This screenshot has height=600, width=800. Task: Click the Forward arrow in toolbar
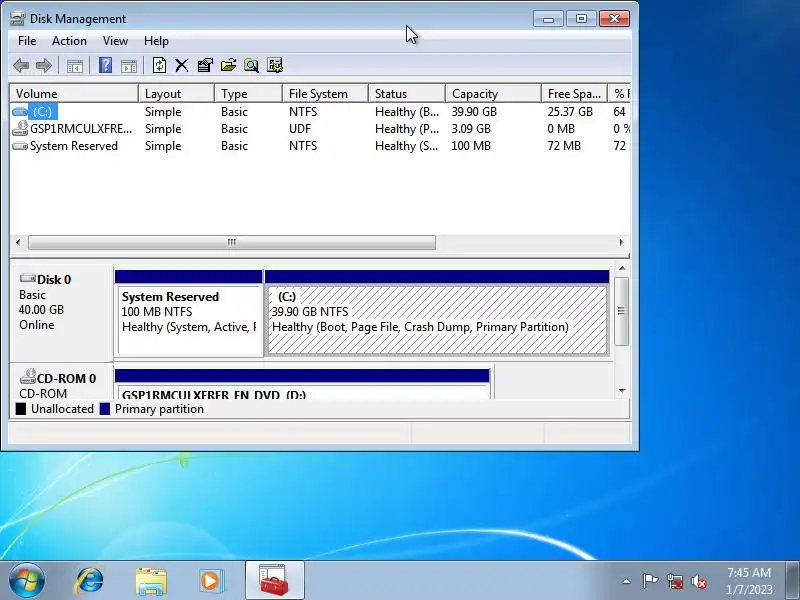[x=44, y=65]
